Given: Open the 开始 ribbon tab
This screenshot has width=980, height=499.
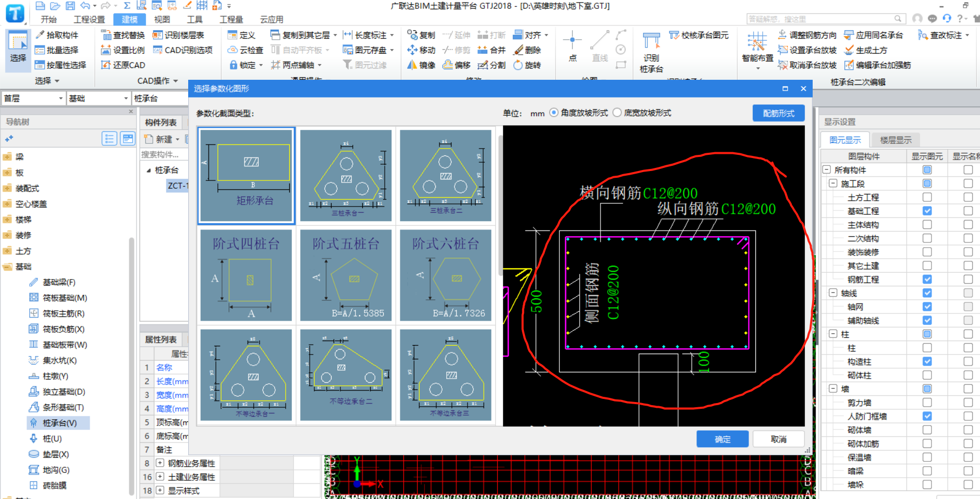Looking at the screenshot, I should [48, 19].
